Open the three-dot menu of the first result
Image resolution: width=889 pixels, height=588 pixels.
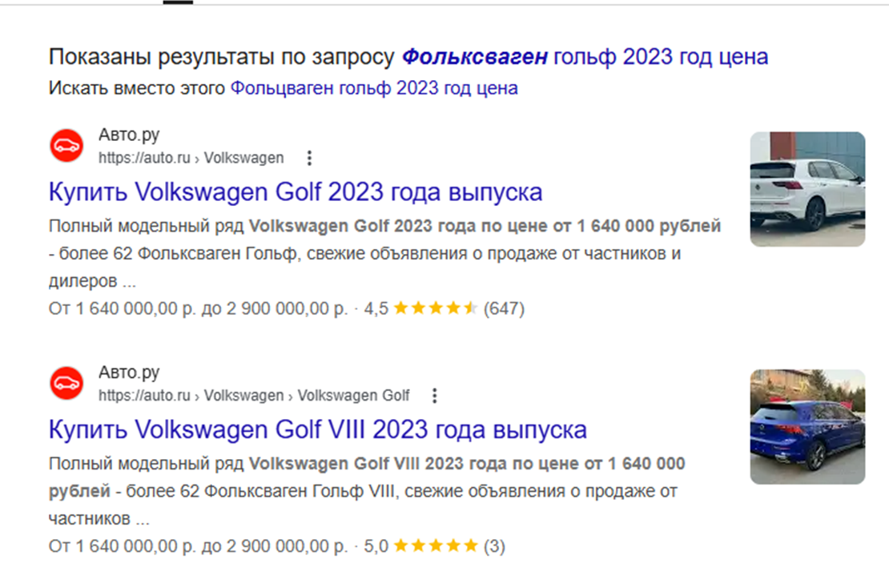pos(310,158)
